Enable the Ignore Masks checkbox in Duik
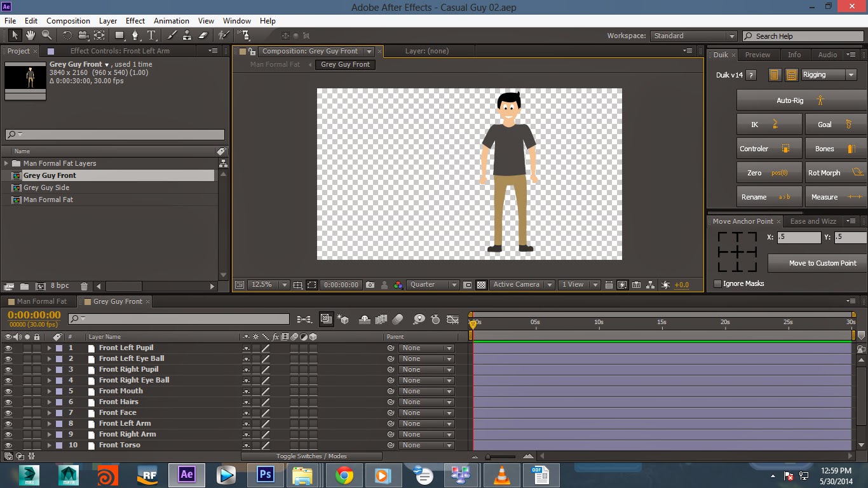868x488 pixels. (x=717, y=283)
